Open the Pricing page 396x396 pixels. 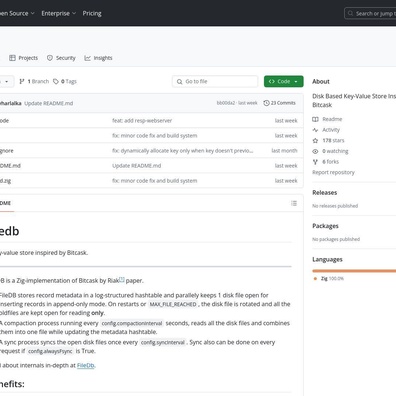[92, 13]
